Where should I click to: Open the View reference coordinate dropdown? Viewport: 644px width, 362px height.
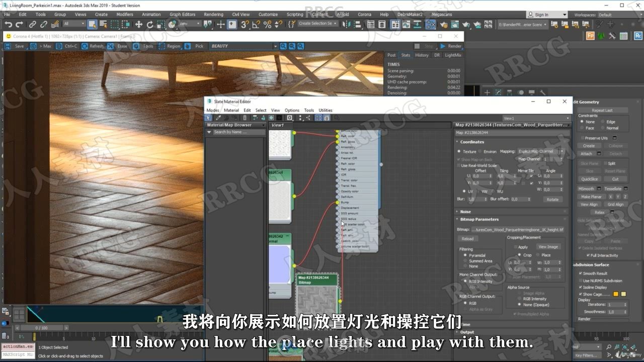tap(189, 24)
